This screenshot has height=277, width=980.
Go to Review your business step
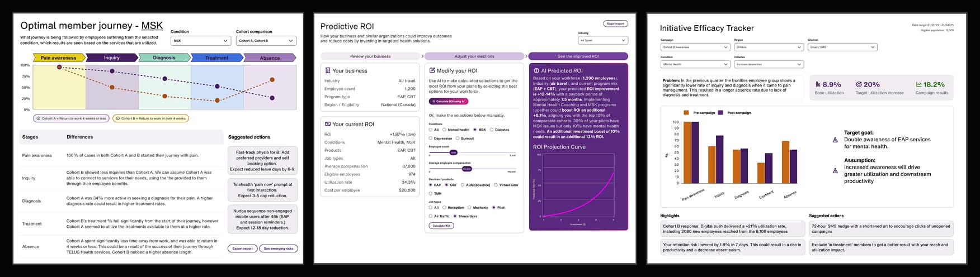[370, 56]
